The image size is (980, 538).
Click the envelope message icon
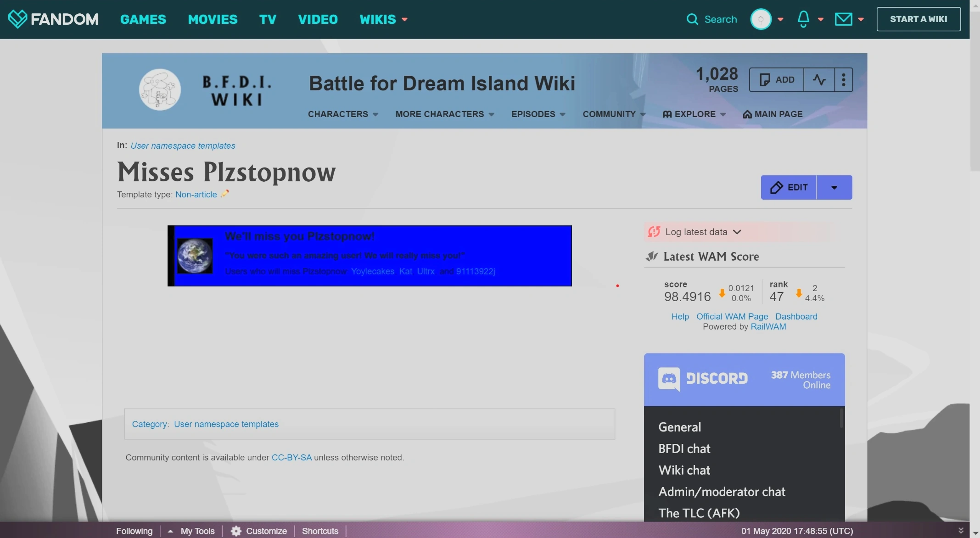(x=843, y=19)
